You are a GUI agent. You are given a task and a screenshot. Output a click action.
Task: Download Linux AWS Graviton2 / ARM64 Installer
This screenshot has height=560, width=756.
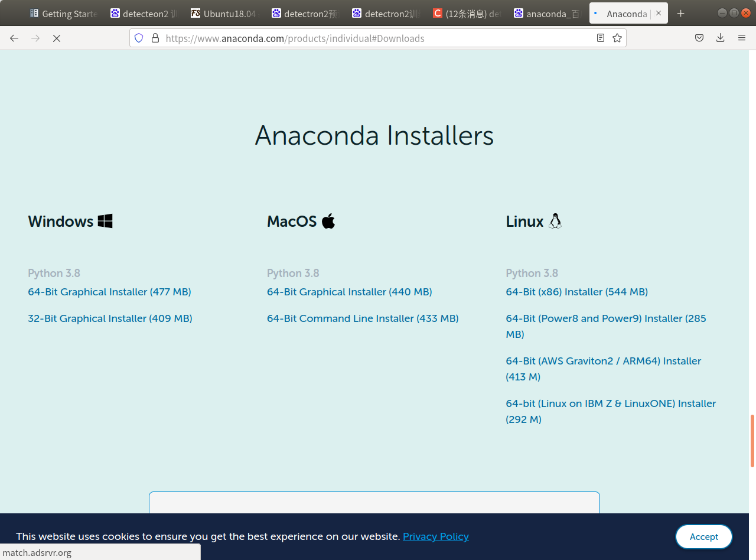coord(604,369)
